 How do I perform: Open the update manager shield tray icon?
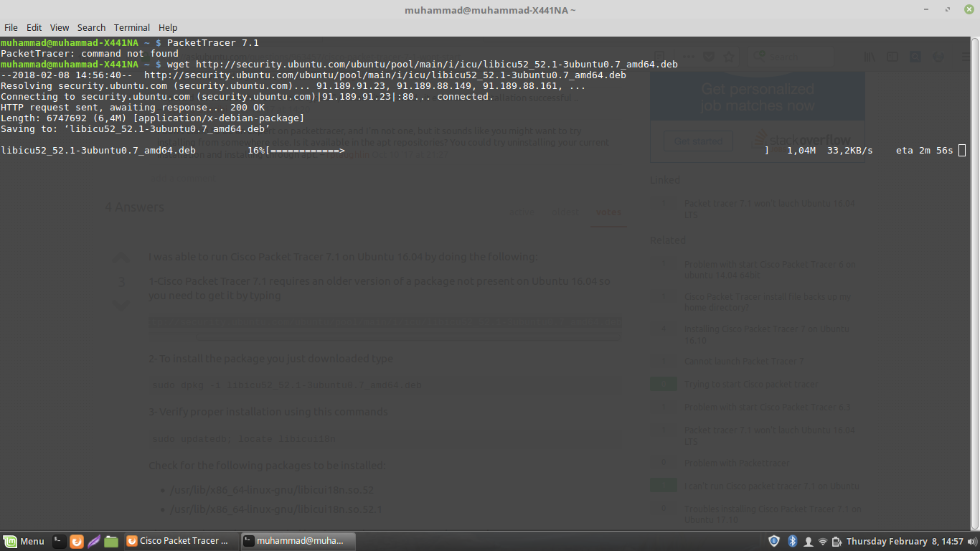pyautogui.click(x=774, y=541)
